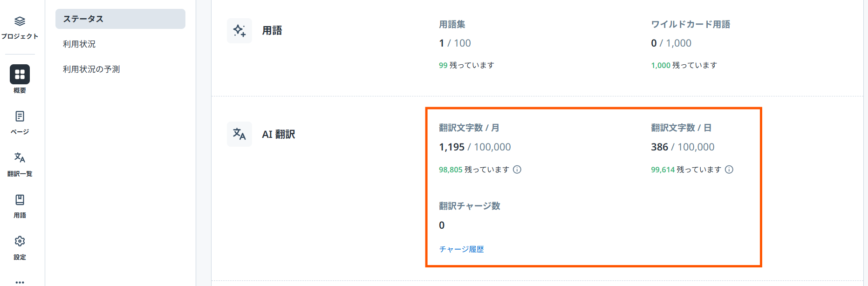
Task: Click the daily translation count 386
Action: tap(660, 147)
